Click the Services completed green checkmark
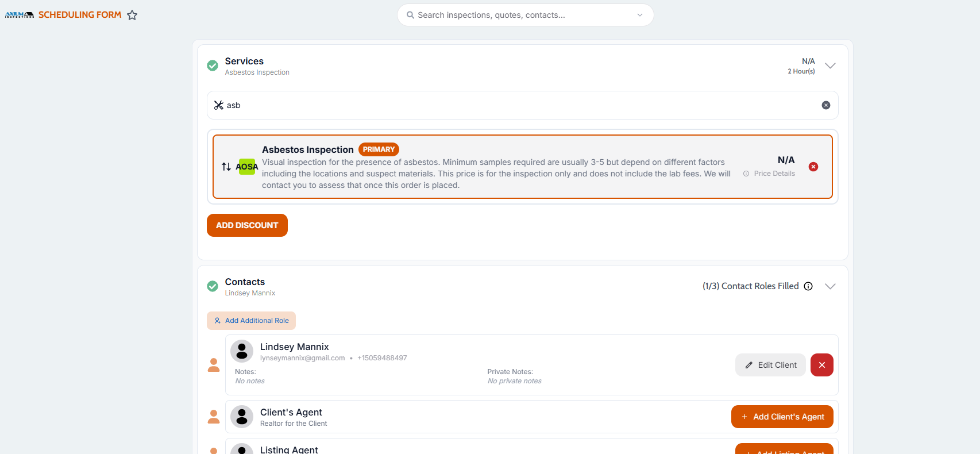Image resolution: width=980 pixels, height=454 pixels. (213, 66)
